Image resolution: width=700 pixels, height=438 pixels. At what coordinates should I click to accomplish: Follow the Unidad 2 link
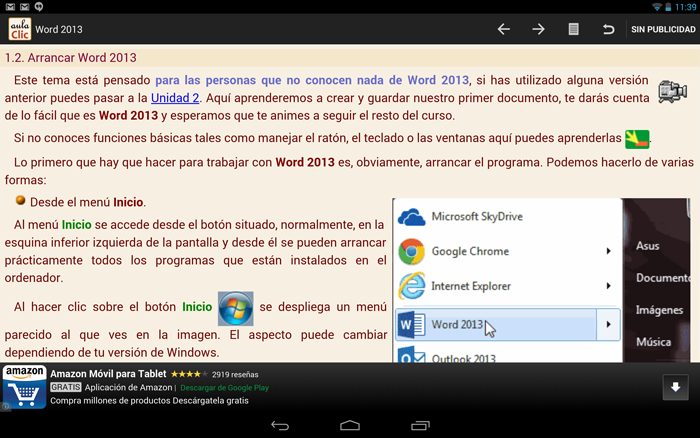pos(175,98)
